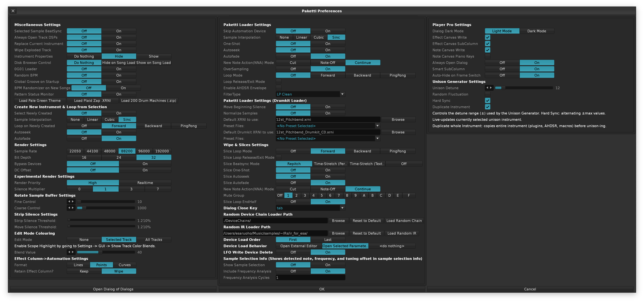Toggle Effect Canvas SubColumn checkbox
This screenshot has height=302, width=644.
click(x=487, y=44)
